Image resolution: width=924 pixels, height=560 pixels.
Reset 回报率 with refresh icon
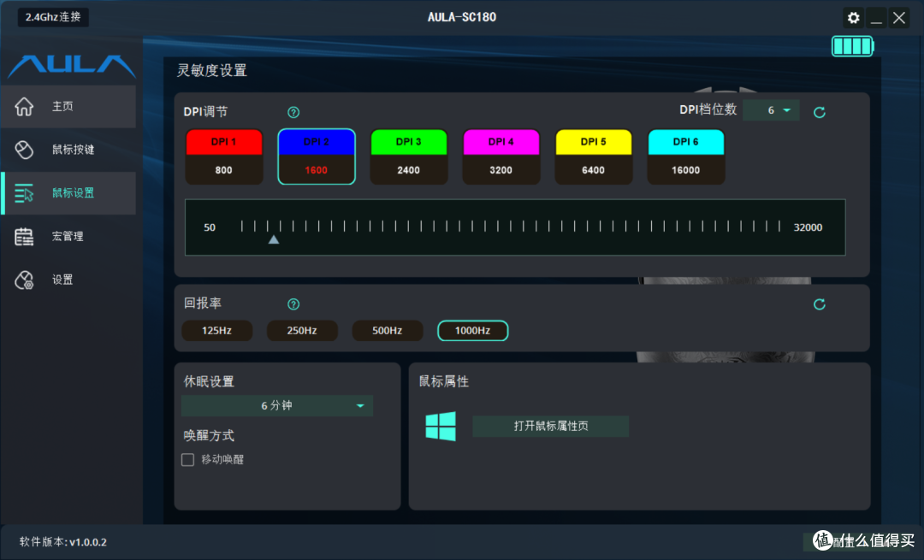click(819, 304)
